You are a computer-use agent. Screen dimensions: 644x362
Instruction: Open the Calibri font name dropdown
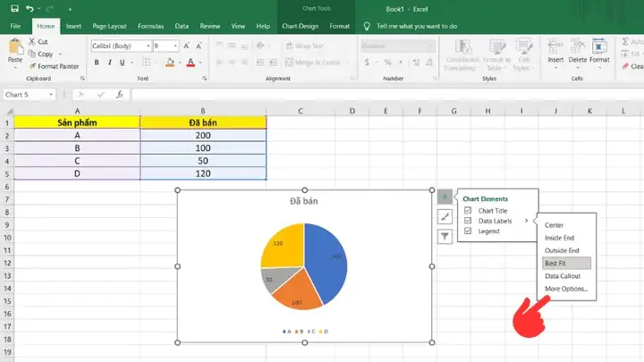pos(148,46)
